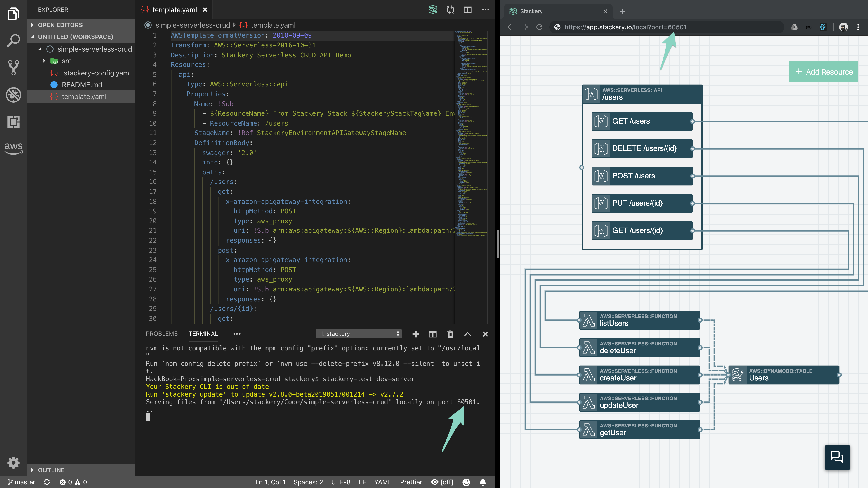Viewport: 868px width, 488px height.
Task: Click the Stackery icon in editor toolbar
Action: point(433,10)
